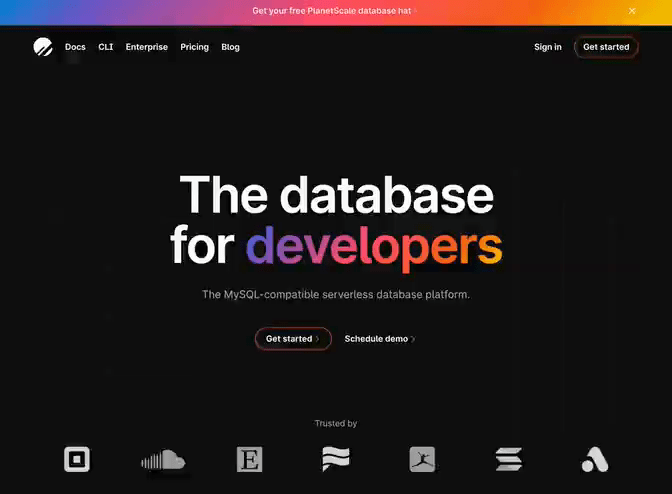Click the Square company logo
The width and height of the screenshot is (672, 494).
tap(77, 459)
